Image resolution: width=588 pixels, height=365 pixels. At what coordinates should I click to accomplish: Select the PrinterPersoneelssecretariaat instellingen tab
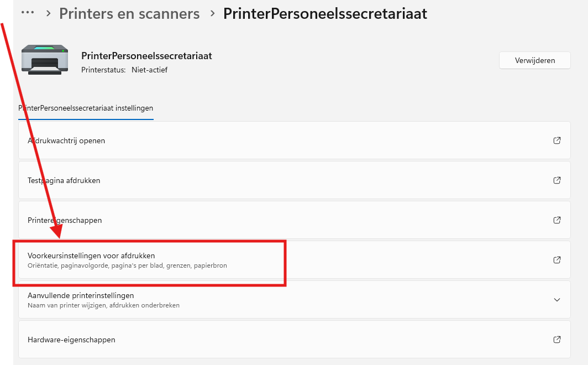[86, 108]
